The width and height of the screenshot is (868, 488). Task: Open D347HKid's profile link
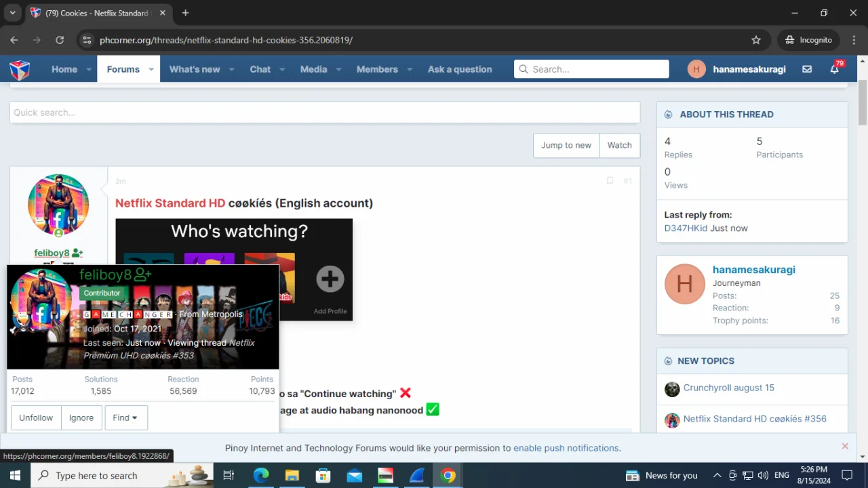tap(686, 228)
